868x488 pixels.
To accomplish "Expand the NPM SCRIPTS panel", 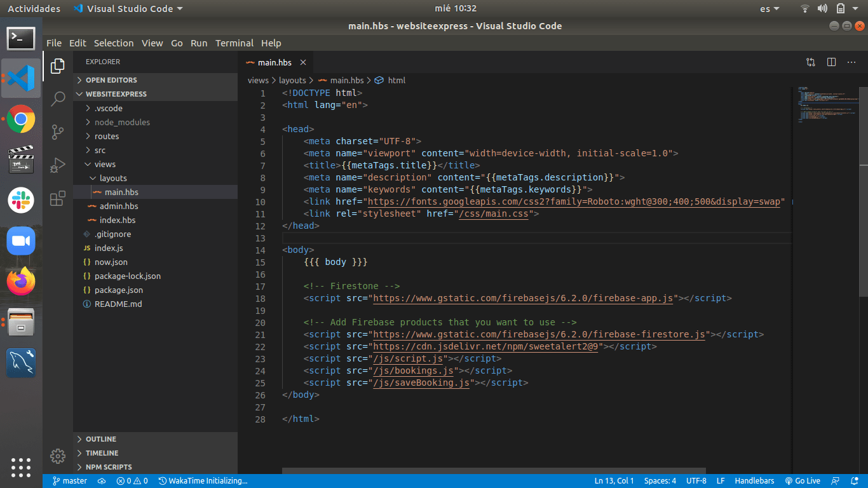I will click(109, 467).
